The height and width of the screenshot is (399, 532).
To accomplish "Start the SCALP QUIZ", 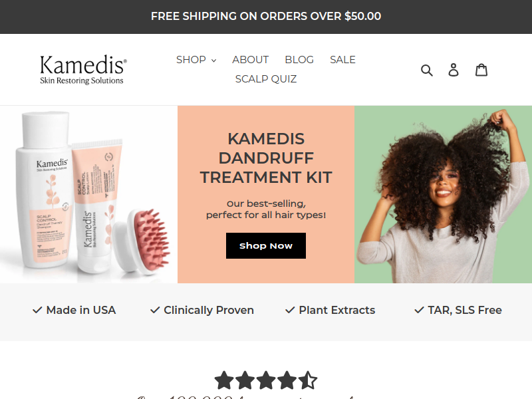I will point(266,79).
